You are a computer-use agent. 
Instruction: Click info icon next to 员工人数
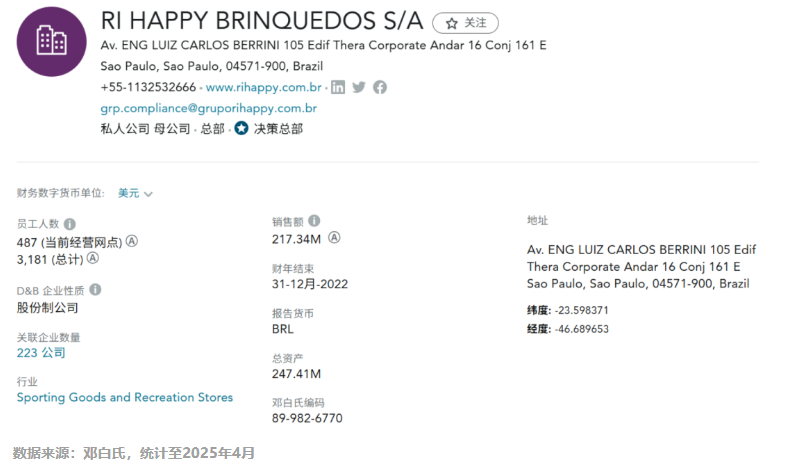click(x=70, y=223)
